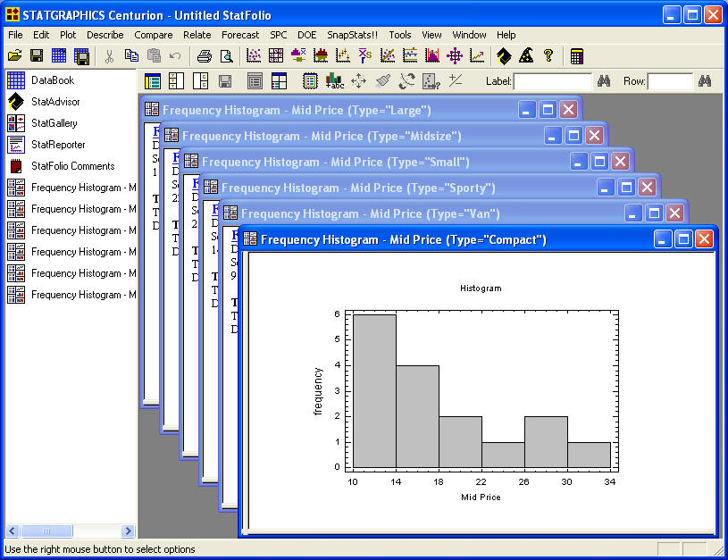Launch StatWizard with the wizard hat icon
This screenshot has height=560, width=728.
(526, 56)
